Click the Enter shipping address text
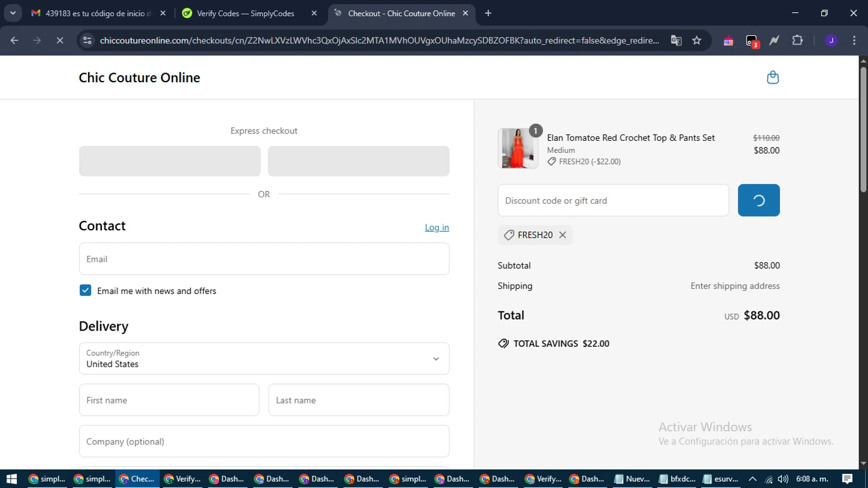 tap(735, 286)
